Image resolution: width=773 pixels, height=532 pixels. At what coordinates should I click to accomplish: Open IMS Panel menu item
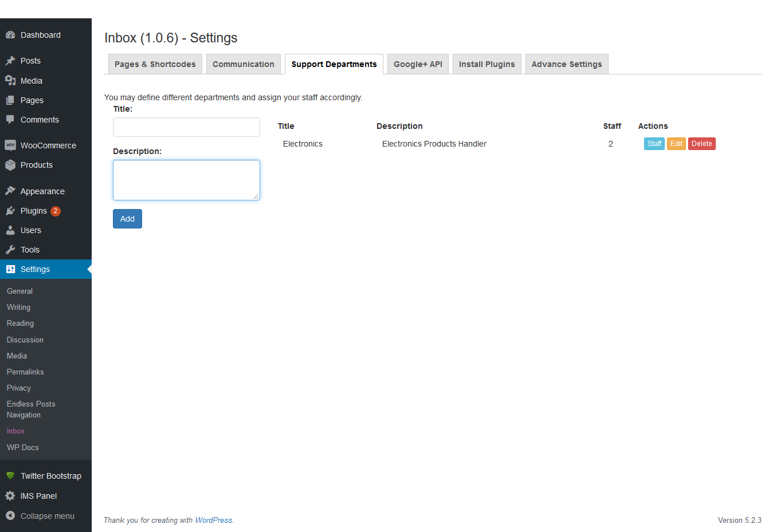click(46, 496)
